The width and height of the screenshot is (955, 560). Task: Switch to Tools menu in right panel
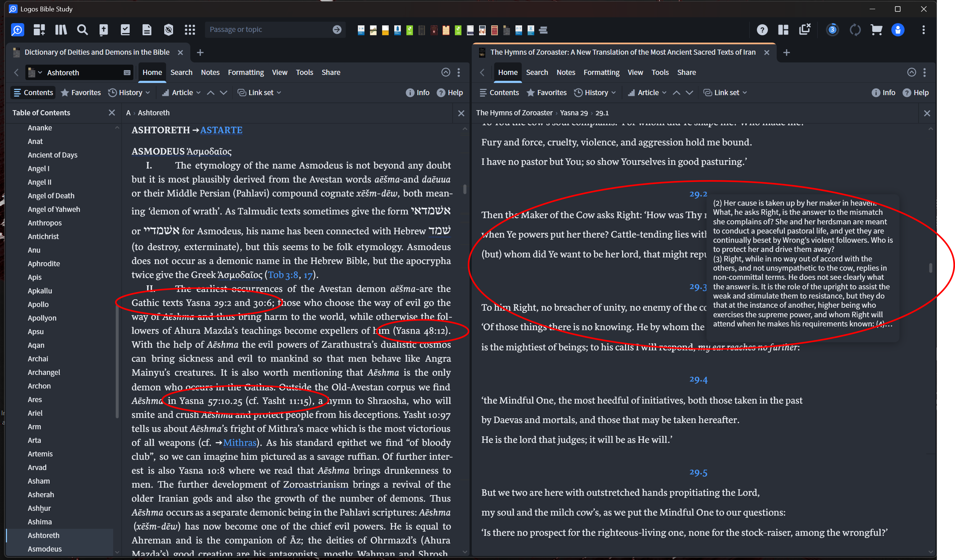tap(660, 72)
